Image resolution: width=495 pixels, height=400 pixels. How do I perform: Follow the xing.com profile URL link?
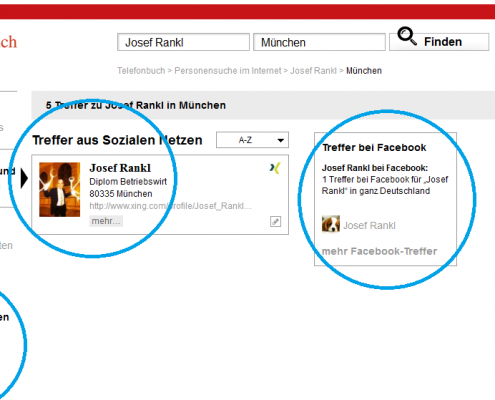[x=170, y=206]
